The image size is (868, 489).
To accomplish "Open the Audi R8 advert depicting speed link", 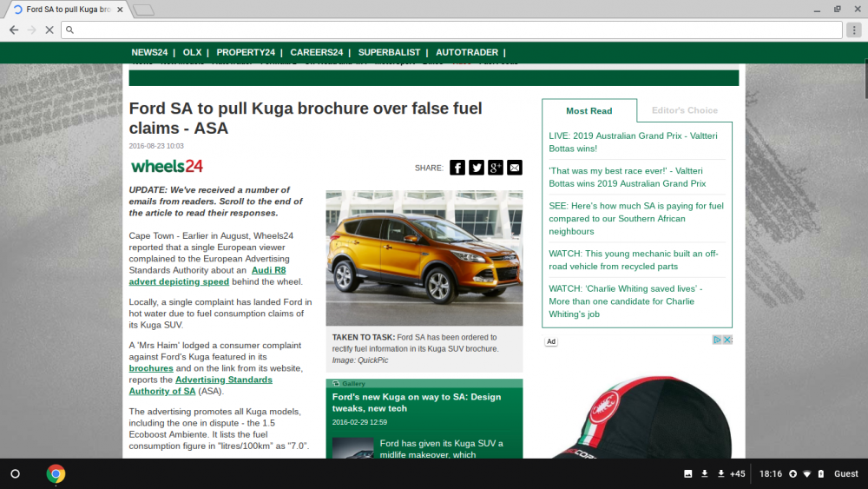I will coord(207,276).
